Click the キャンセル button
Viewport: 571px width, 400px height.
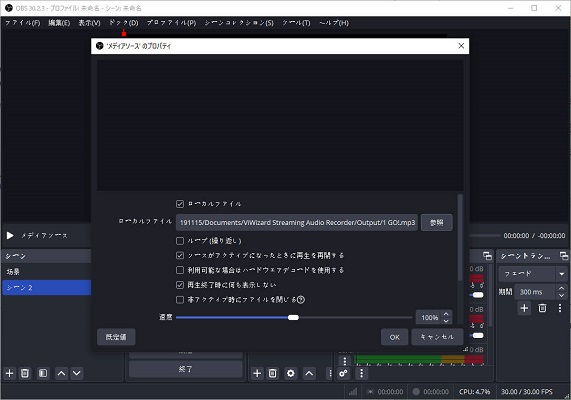(x=437, y=337)
